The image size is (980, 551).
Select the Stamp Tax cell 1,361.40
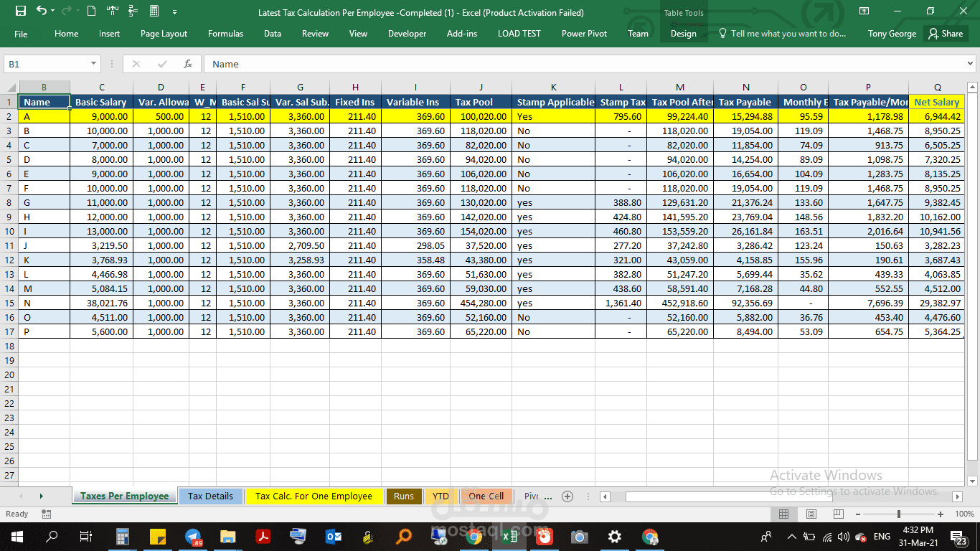coord(621,303)
